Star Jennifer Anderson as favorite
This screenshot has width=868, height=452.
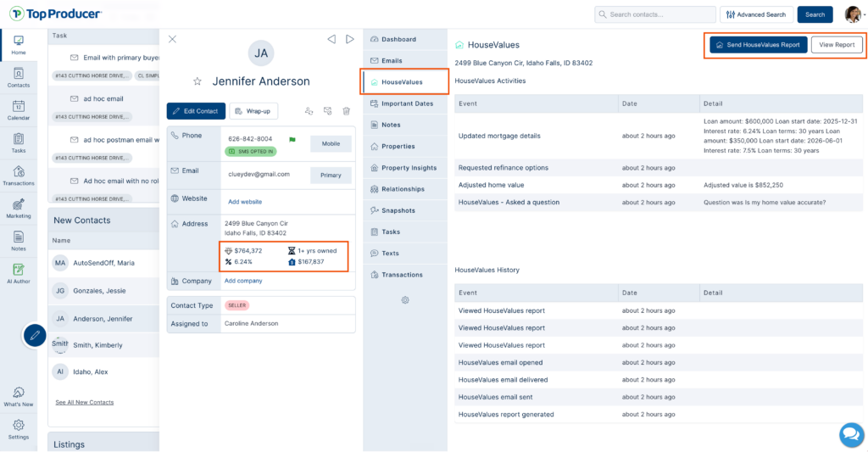[197, 81]
